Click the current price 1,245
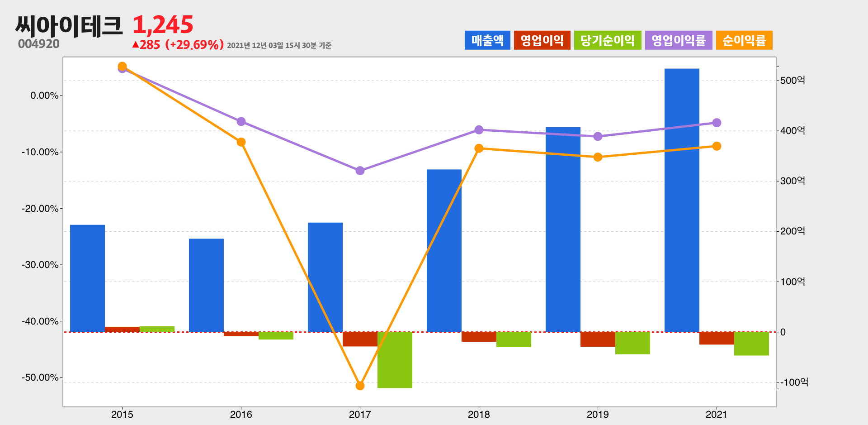The height and width of the screenshot is (425, 868). coord(163,25)
